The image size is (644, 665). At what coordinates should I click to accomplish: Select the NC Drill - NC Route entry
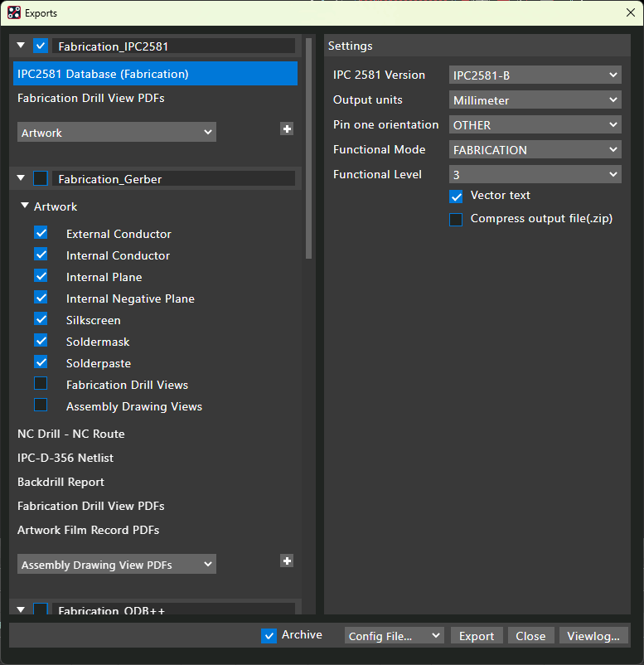tap(71, 434)
